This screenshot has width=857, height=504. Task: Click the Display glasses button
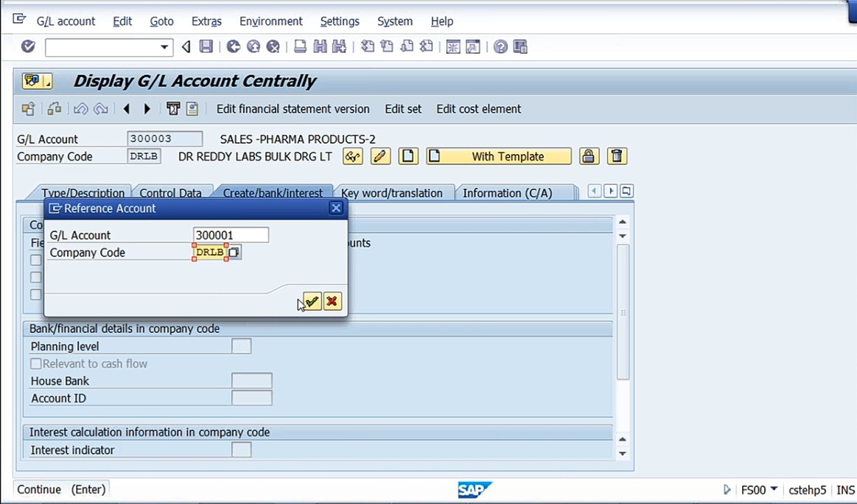pyautogui.click(x=352, y=156)
